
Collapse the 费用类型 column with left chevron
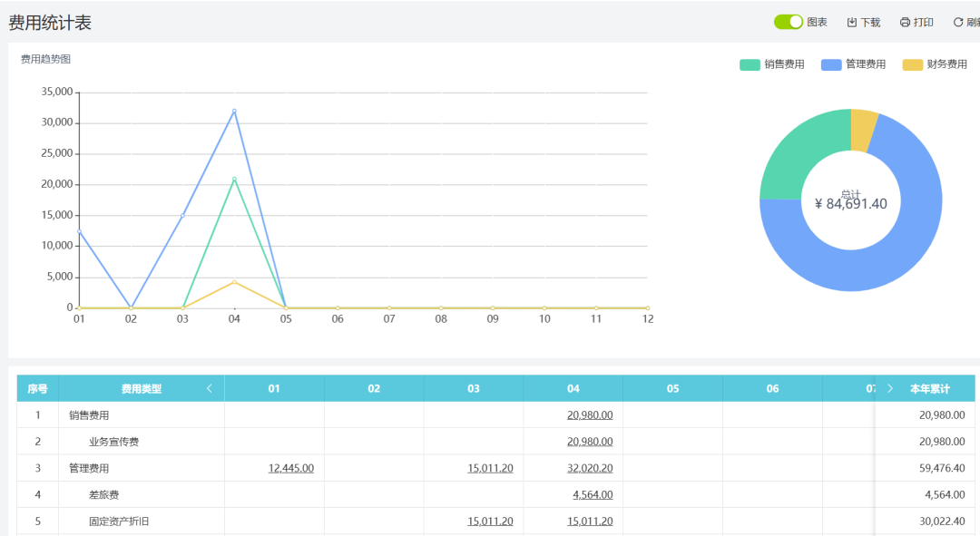[x=210, y=388]
